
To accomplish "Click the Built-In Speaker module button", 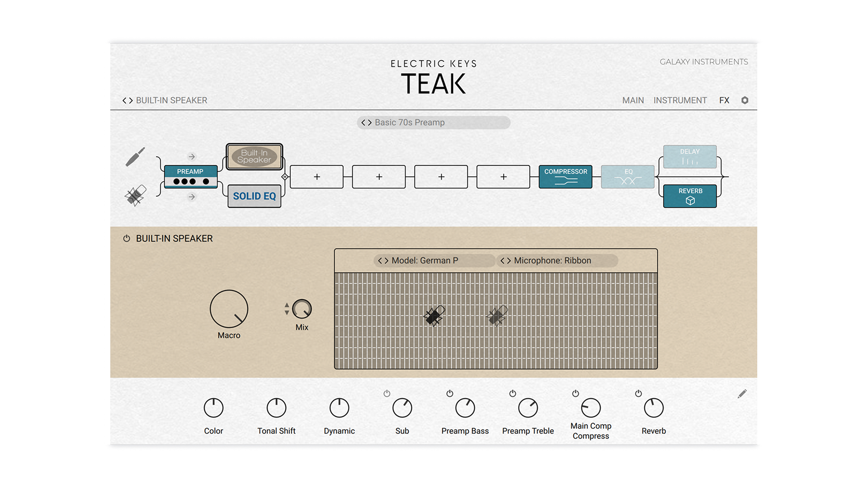I will [254, 157].
